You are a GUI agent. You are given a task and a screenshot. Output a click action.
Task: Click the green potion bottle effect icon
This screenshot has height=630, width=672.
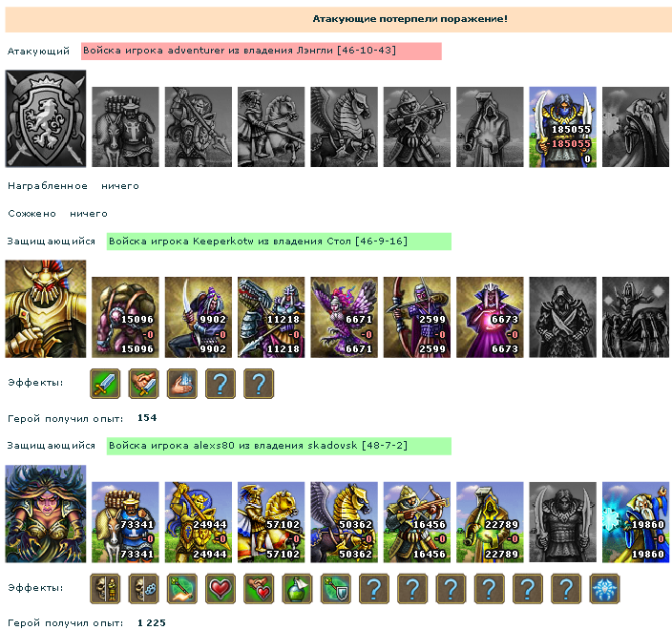298,589
